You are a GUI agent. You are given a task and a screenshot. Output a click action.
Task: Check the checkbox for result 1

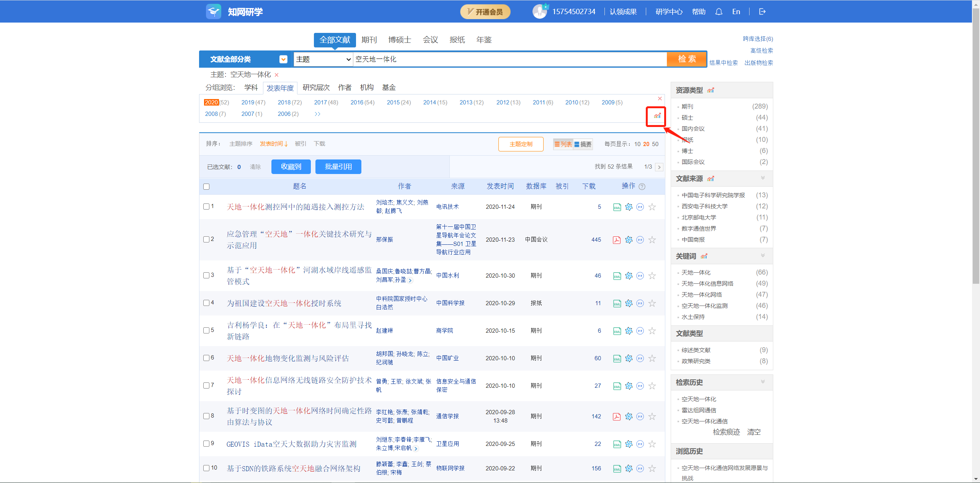pyautogui.click(x=206, y=207)
